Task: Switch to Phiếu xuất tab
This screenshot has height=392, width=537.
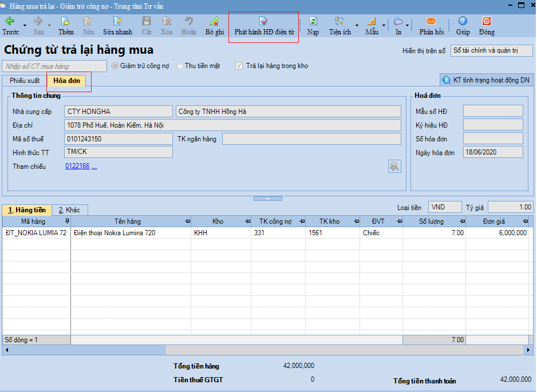Action: coord(24,81)
